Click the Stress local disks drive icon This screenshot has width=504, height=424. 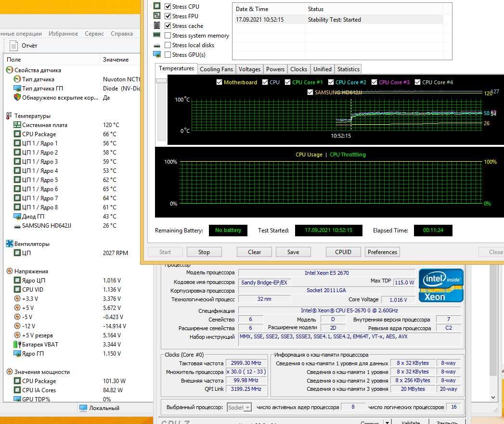[157, 46]
